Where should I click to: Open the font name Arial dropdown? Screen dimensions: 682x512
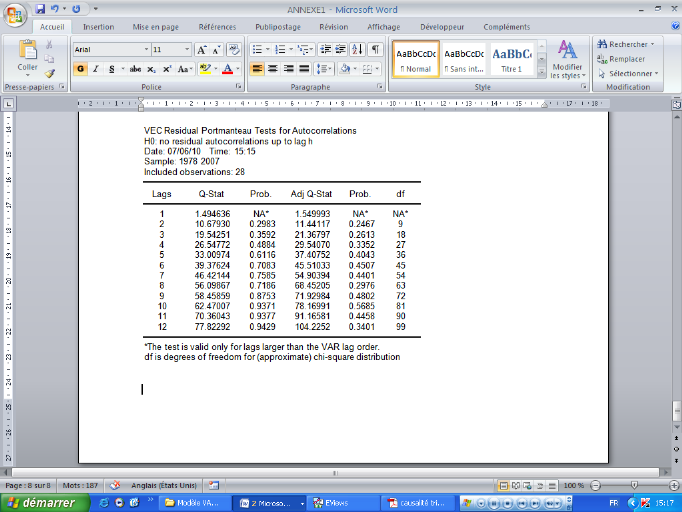coord(144,49)
